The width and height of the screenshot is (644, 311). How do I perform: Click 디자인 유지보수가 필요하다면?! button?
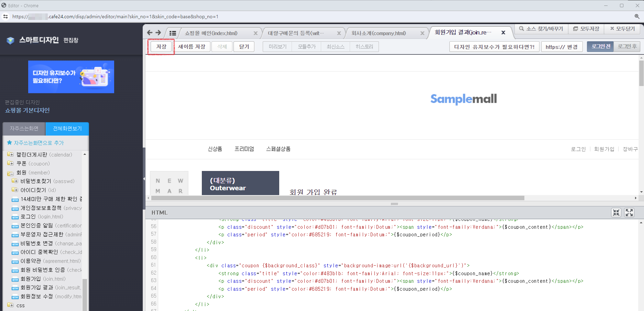494,47
